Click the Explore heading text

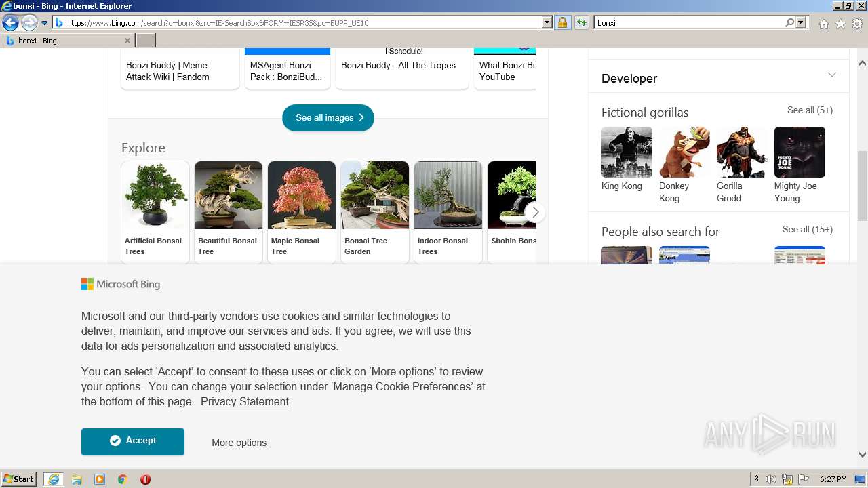click(143, 148)
